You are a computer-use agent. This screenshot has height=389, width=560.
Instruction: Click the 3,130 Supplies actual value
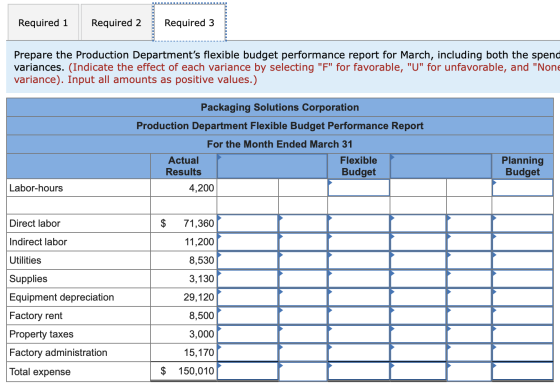click(x=201, y=279)
